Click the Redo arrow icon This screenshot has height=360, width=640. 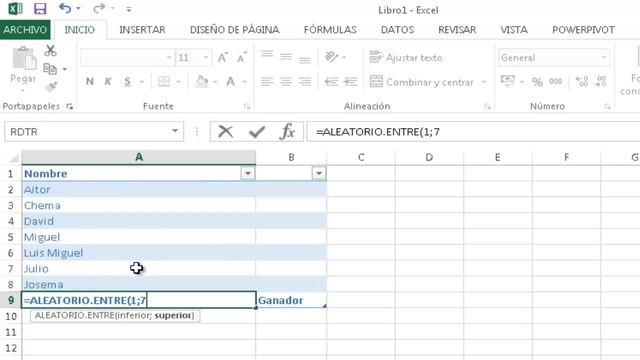[x=99, y=8]
